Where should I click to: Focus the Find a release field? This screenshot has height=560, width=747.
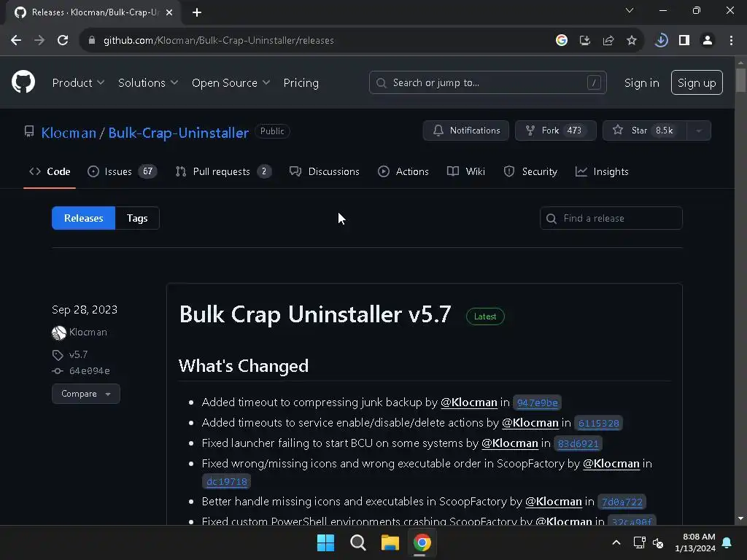pos(611,218)
